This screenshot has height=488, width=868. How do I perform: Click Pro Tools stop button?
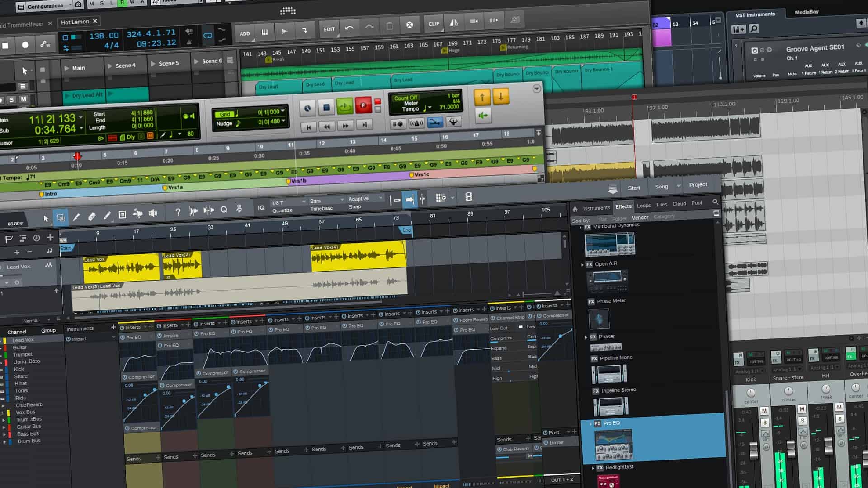point(326,108)
